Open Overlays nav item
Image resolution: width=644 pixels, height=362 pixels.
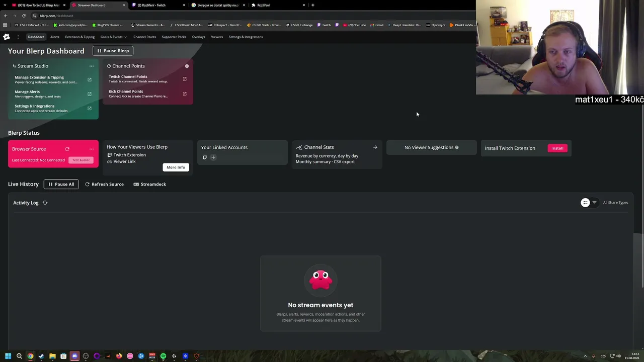[198, 37]
